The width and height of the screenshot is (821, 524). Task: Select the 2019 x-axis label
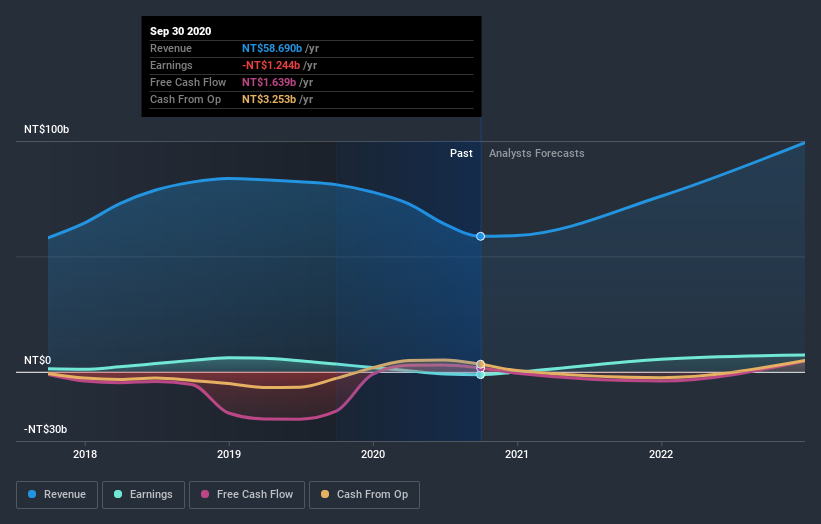229,454
